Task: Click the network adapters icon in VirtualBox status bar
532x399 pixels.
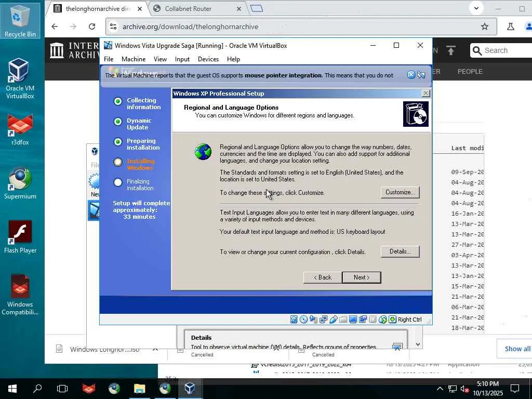Action: pyautogui.click(x=323, y=320)
